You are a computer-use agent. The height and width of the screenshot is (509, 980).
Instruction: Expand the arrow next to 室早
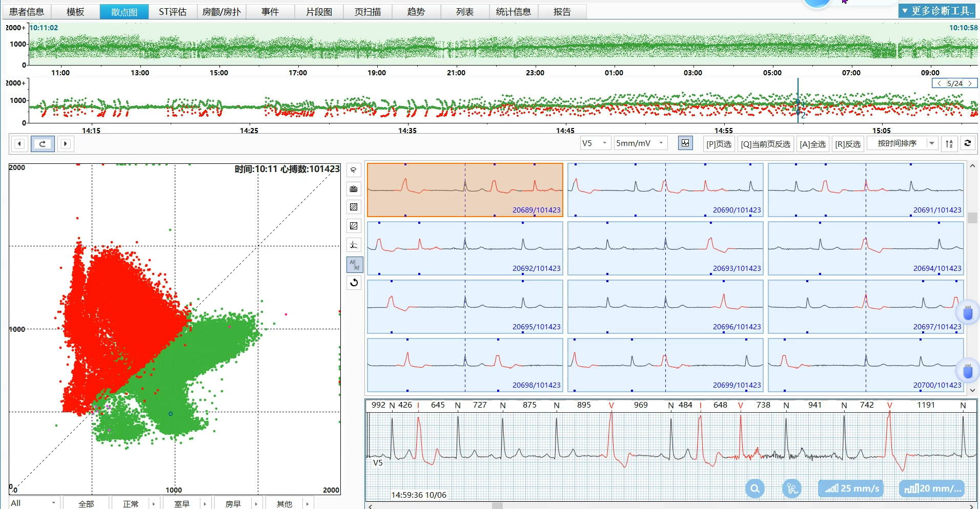pos(205,504)
